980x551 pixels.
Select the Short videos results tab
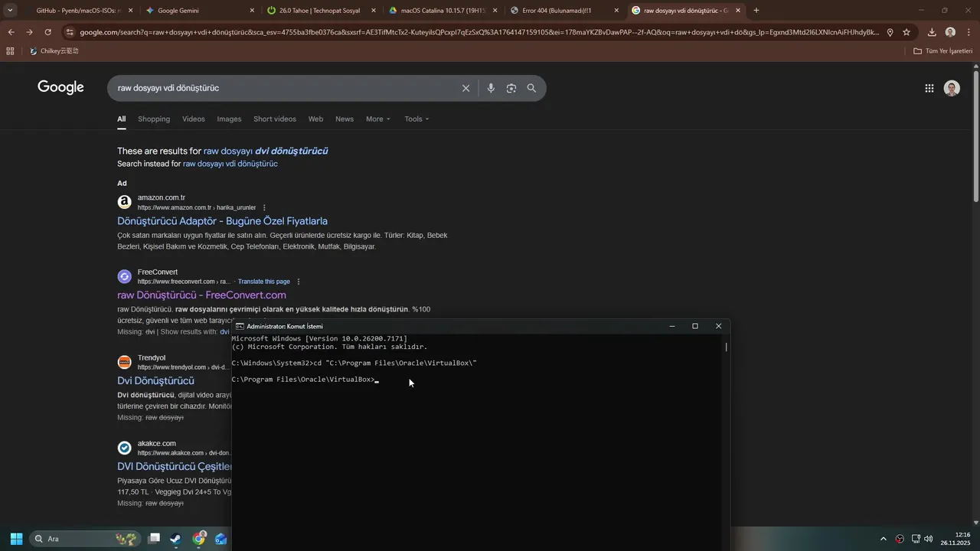tap(275, 119)
